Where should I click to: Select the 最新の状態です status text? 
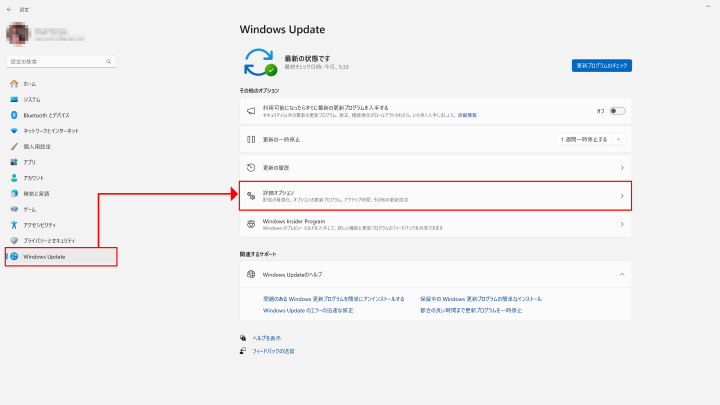pyautogui.click(x=307, y=58)
